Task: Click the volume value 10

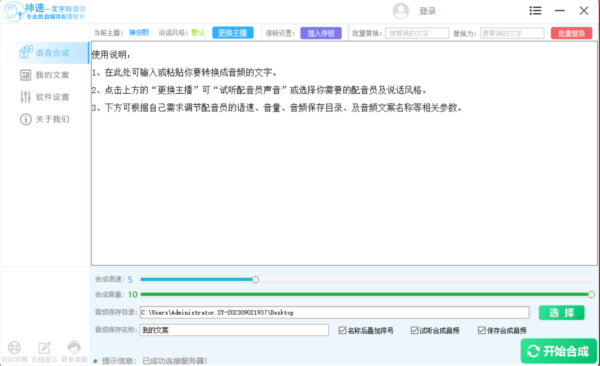Action: tap(132, 294)
